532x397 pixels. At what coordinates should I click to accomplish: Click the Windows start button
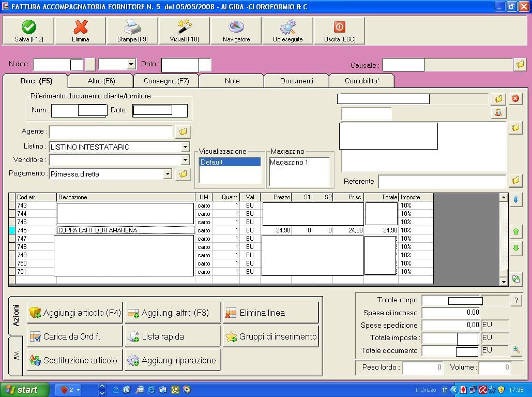tap(24, 390)
